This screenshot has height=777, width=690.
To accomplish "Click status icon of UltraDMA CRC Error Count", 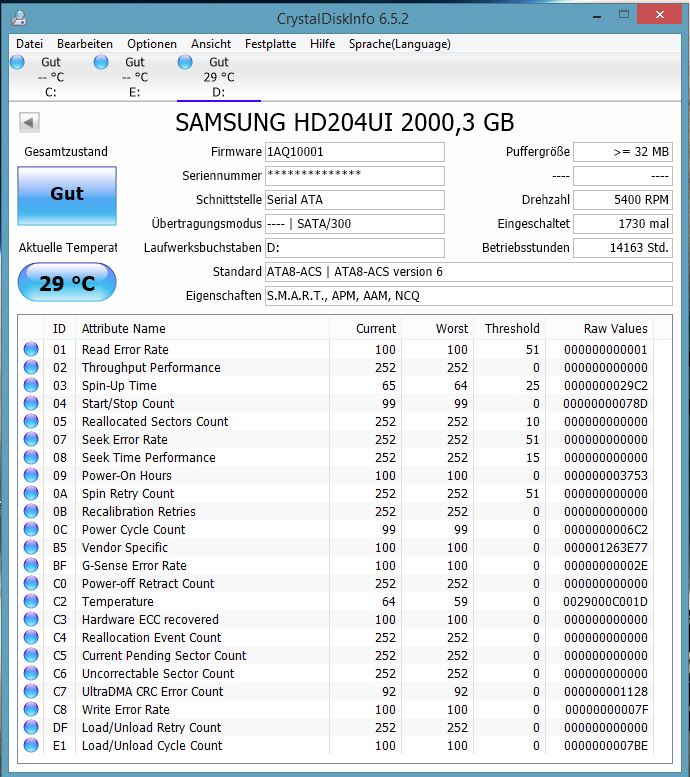I will 31,691.
